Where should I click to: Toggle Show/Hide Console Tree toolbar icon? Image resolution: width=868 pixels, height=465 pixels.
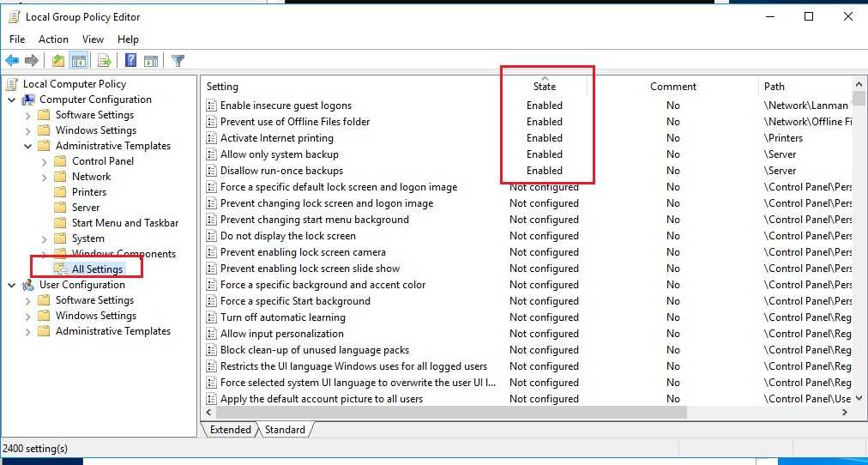78,60
